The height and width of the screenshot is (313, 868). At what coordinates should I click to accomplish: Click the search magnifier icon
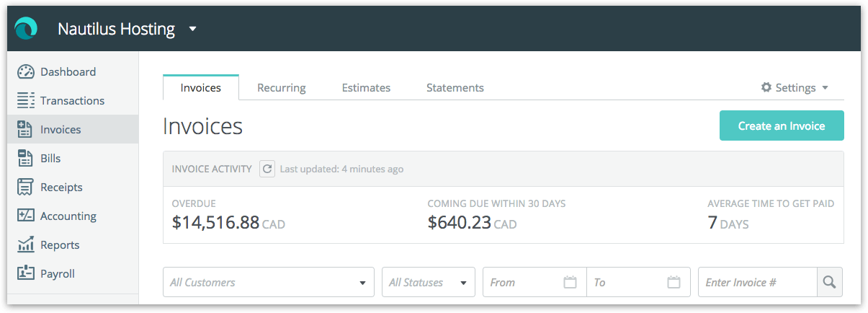click(830, 282)
